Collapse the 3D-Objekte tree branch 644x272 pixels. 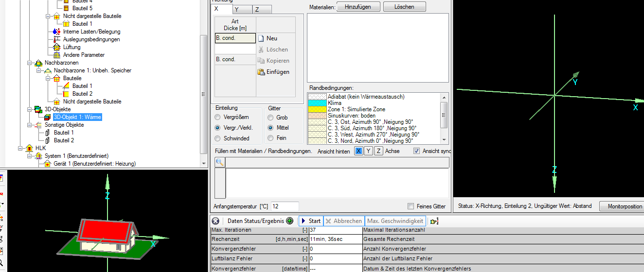[30, 109]
